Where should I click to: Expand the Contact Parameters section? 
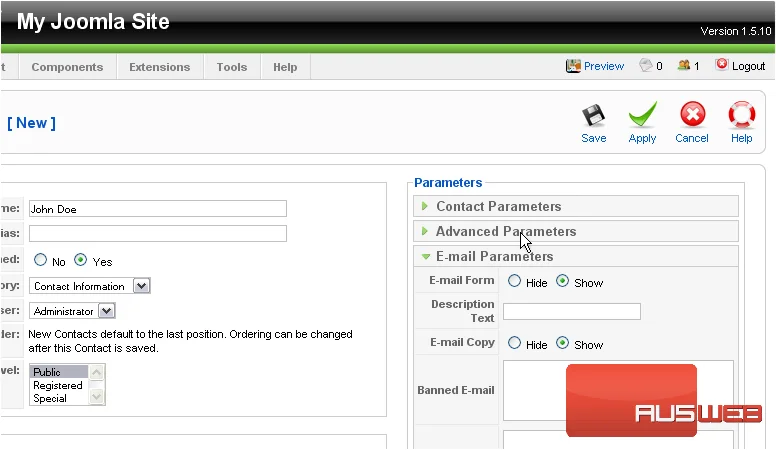click(x=576, y=206)
